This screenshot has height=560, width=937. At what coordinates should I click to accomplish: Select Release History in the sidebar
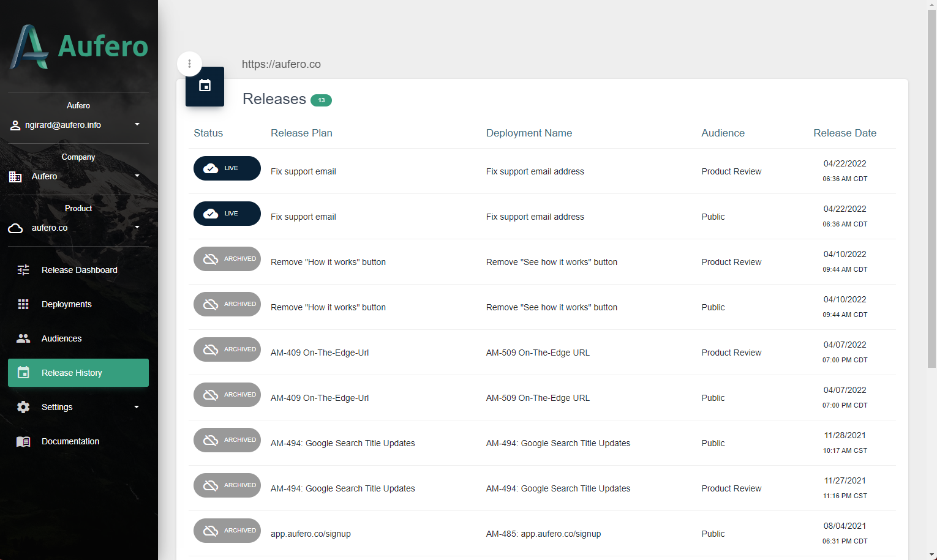78,373
